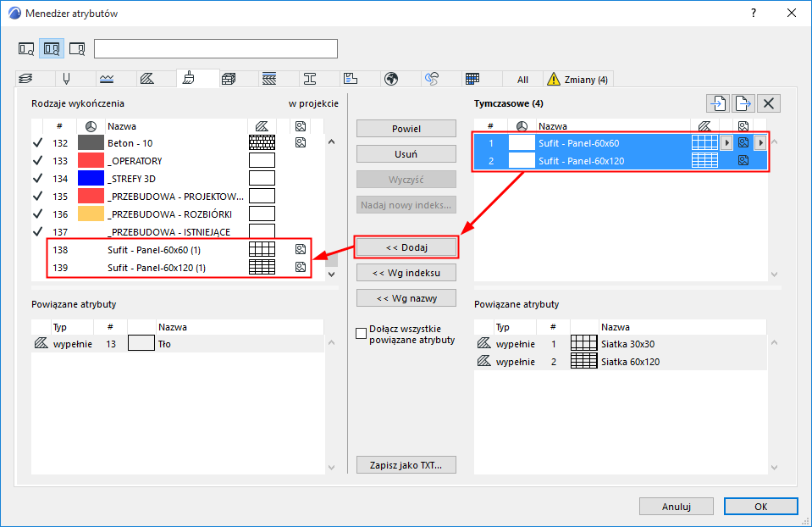Click the Powiel button
This screenshot has width=812, height=527.
(406, 129)
